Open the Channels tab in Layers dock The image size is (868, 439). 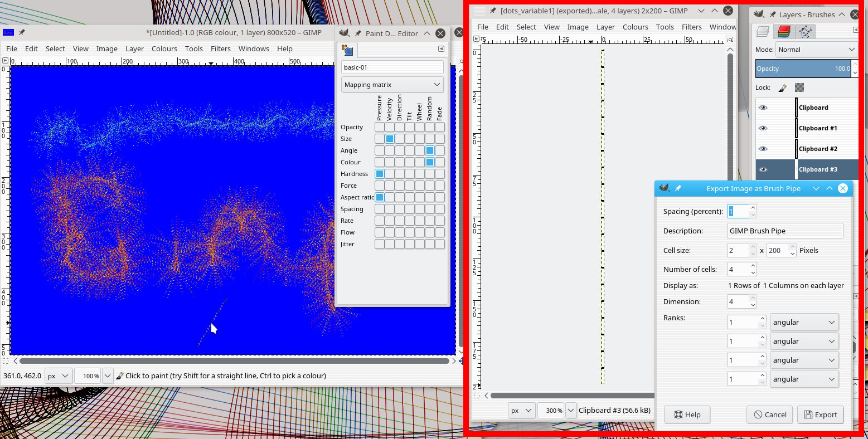(x=784, y=32)
